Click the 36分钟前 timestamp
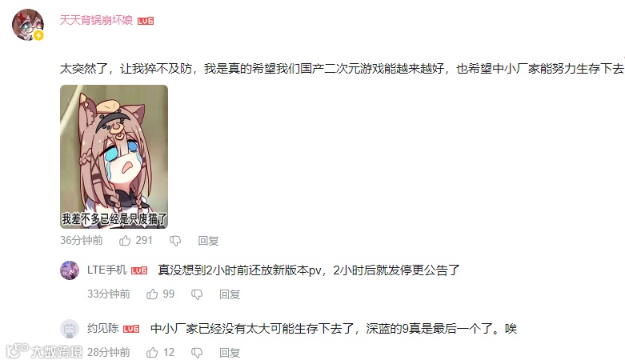625x364 pixels. tap(82, 241)
